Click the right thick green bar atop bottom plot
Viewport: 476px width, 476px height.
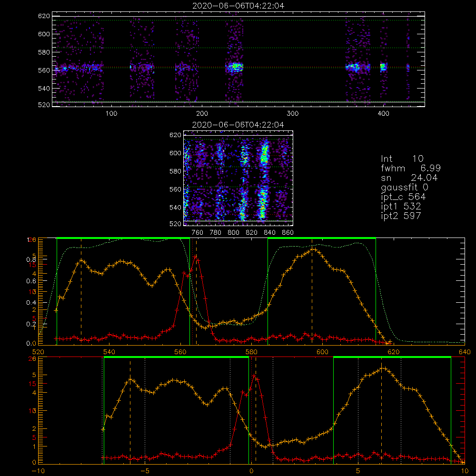pos(392,357)
